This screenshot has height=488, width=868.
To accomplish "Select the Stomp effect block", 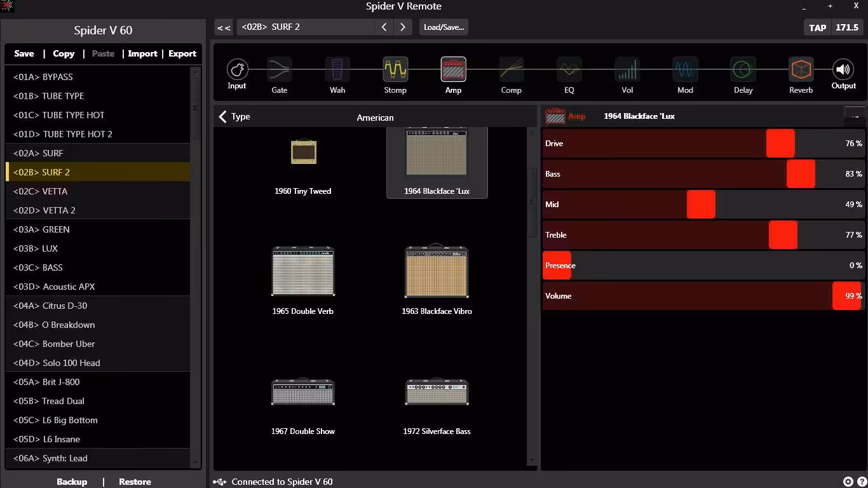I will 395,69.
